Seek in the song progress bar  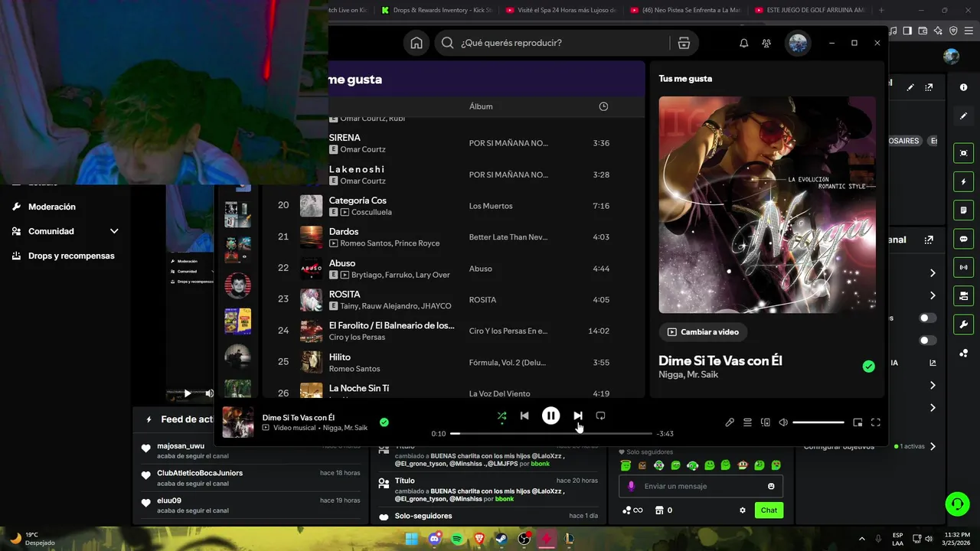coord(551,434)
